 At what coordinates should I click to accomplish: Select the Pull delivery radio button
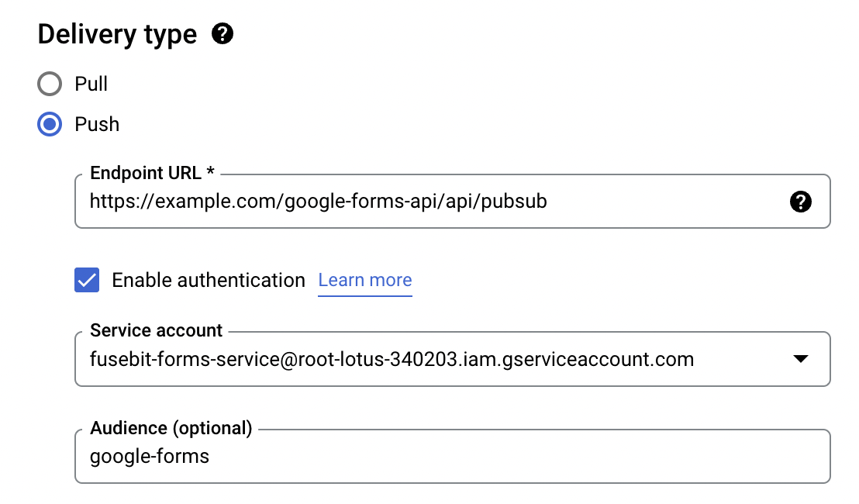pyautogui.click(x=50, y=84)
